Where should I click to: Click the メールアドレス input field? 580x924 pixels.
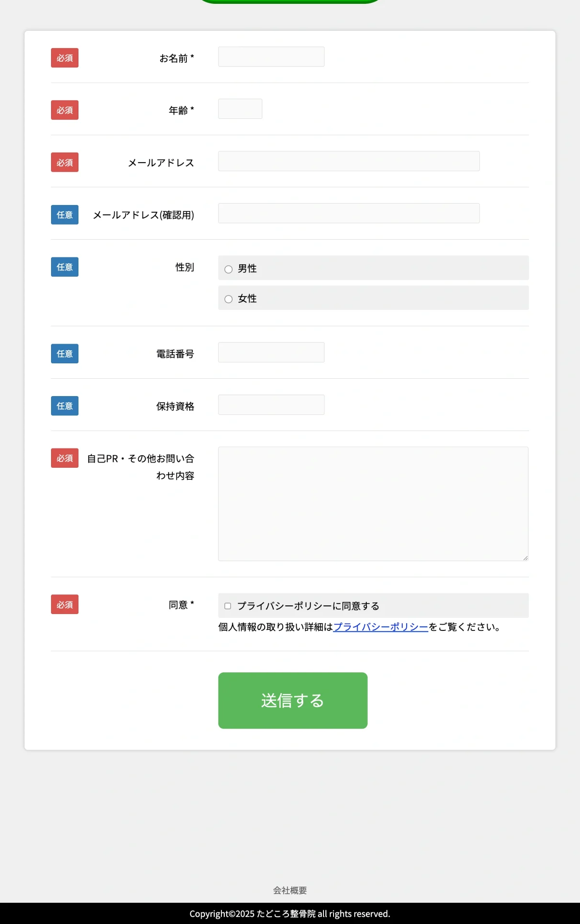point(348,161)
